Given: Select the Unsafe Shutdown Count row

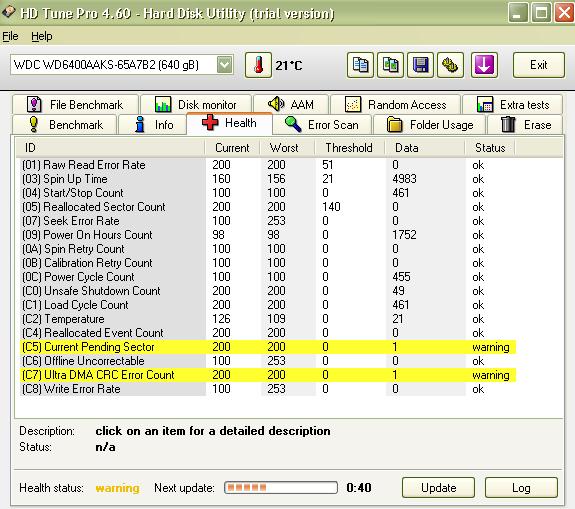Looking at the screenshot, I should 268,291.
